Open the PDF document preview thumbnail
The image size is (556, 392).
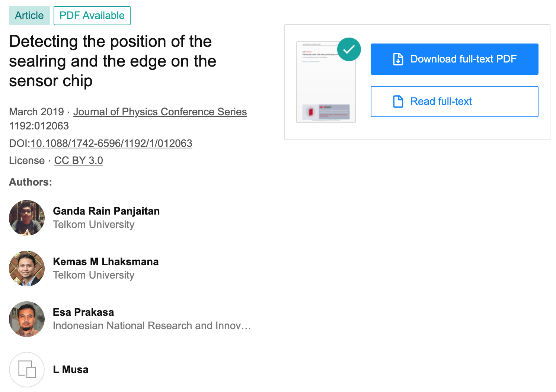point(326,82)
